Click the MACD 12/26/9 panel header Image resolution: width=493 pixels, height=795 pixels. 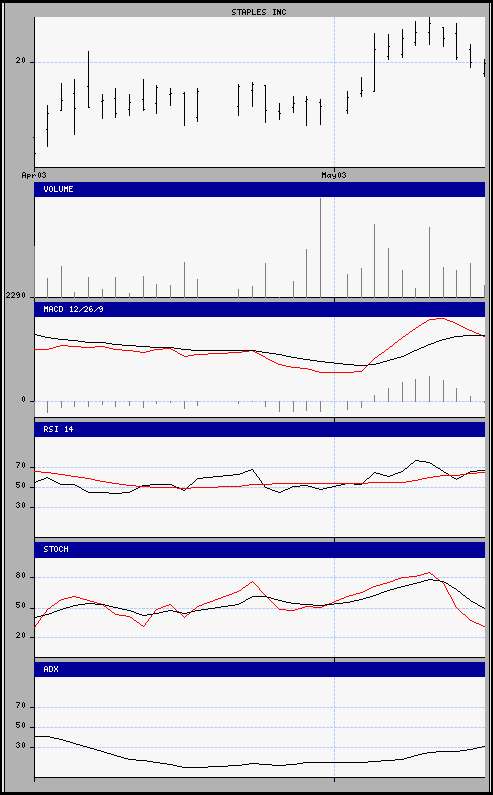click(260, 309)
